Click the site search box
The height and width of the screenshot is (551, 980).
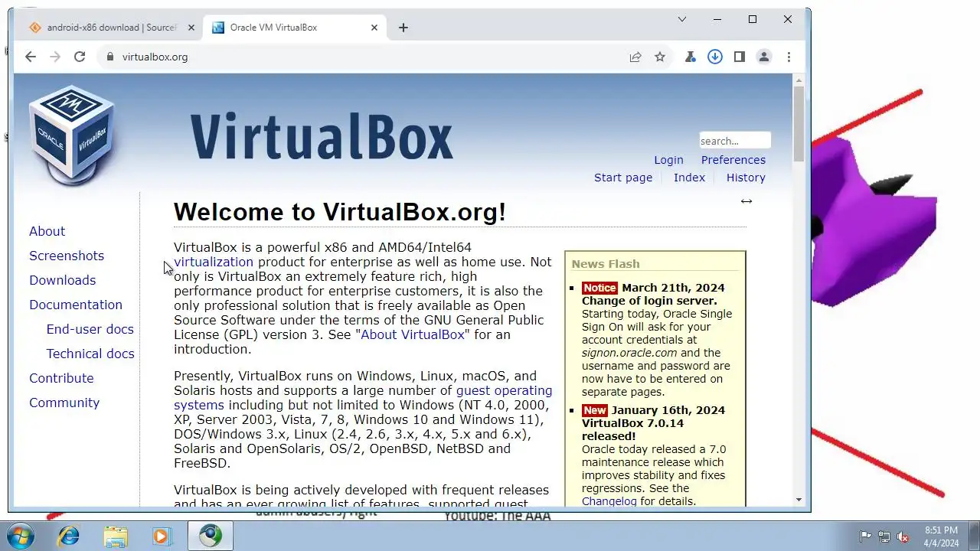(x=735, y=141)
